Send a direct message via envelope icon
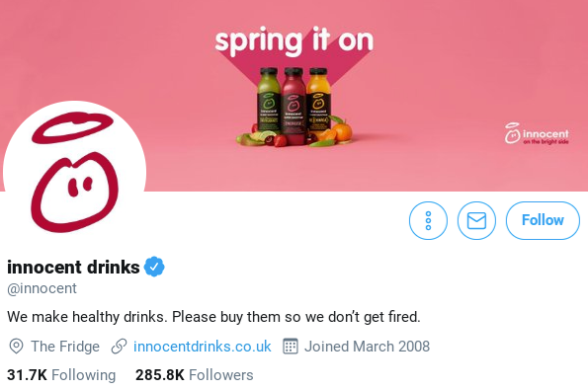Screen dimensions: 588x390 coord(476,220)
